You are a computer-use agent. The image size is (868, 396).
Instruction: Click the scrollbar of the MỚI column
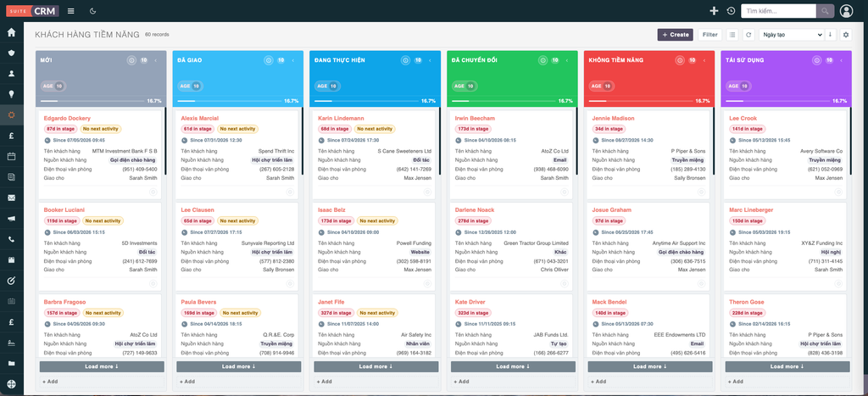165,142
